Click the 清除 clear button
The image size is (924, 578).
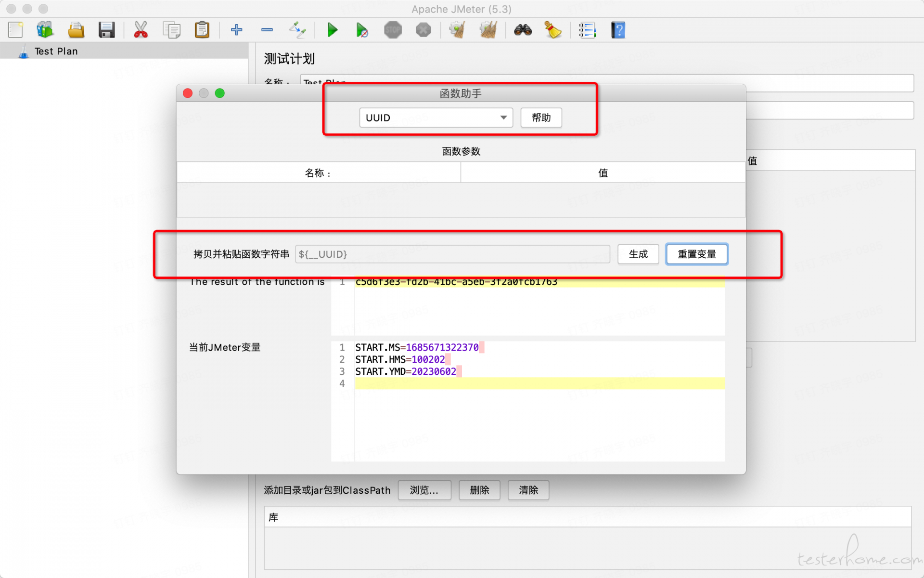point(528,490)
